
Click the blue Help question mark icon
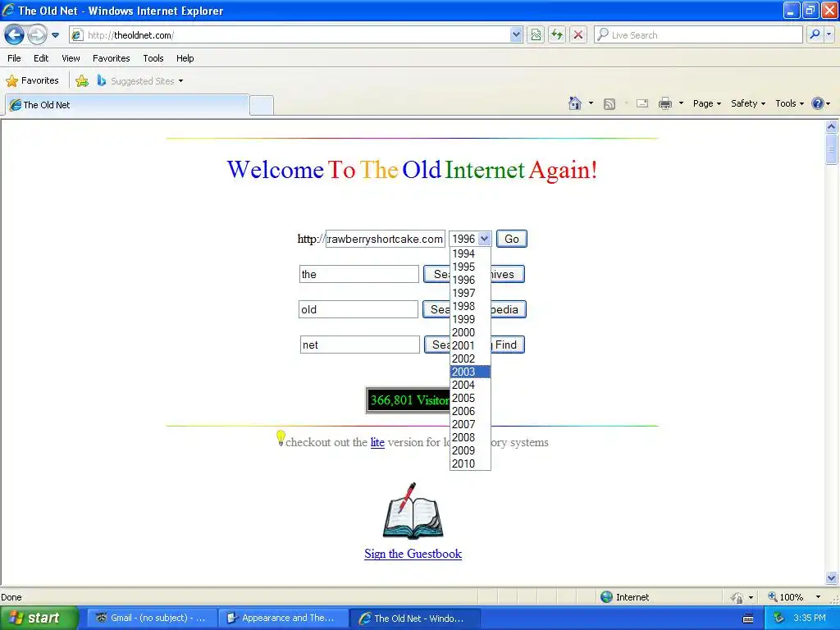tap(818, 103)
